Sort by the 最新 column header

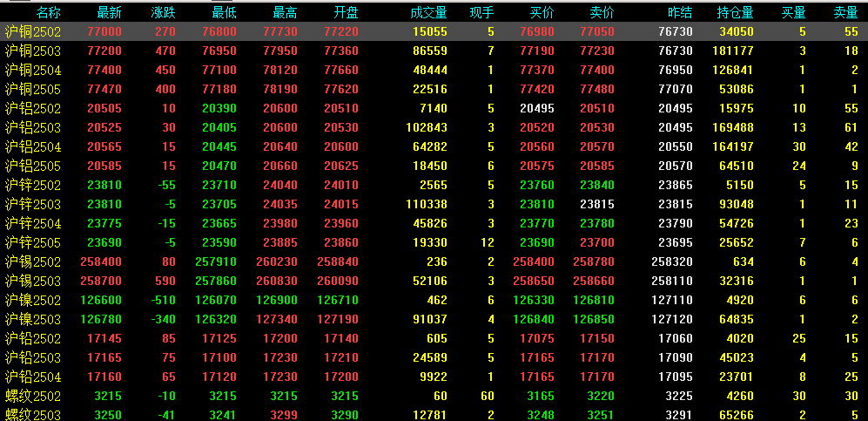(109, 13)
